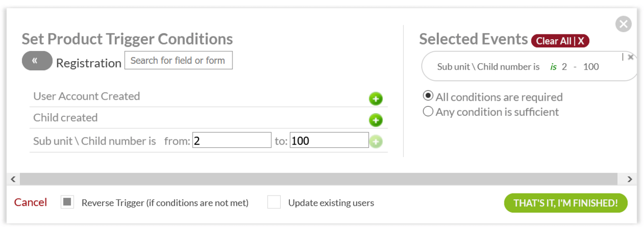Viewport: 644px width, 231px height.
Task: Click the selected Sub unit Child number event
Action: click(518, 67)
